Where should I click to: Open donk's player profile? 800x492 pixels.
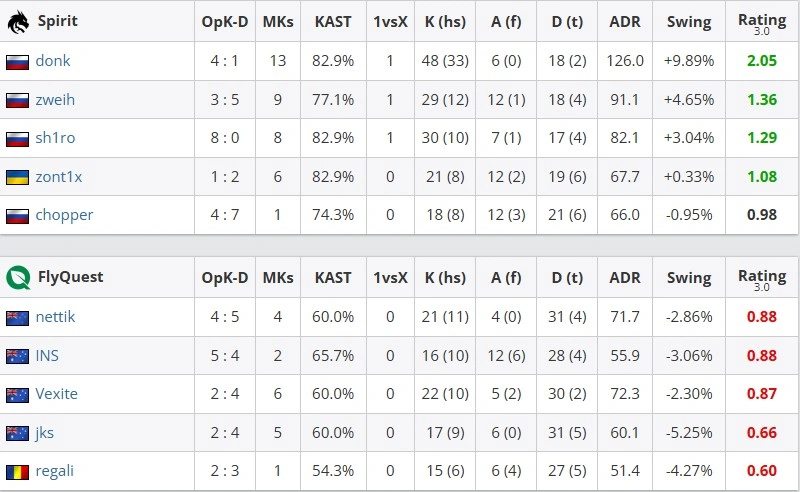(x=53, y=61)
